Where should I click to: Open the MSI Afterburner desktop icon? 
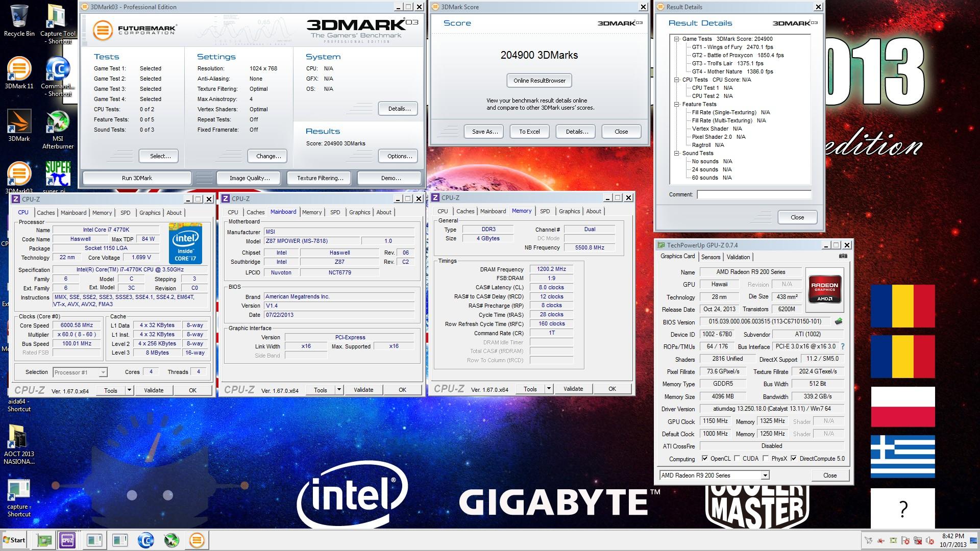click(58, 130)
